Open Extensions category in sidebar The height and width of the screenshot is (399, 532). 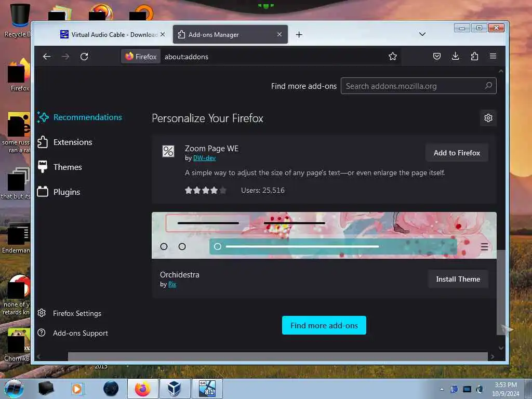click(x=65, y=142)
